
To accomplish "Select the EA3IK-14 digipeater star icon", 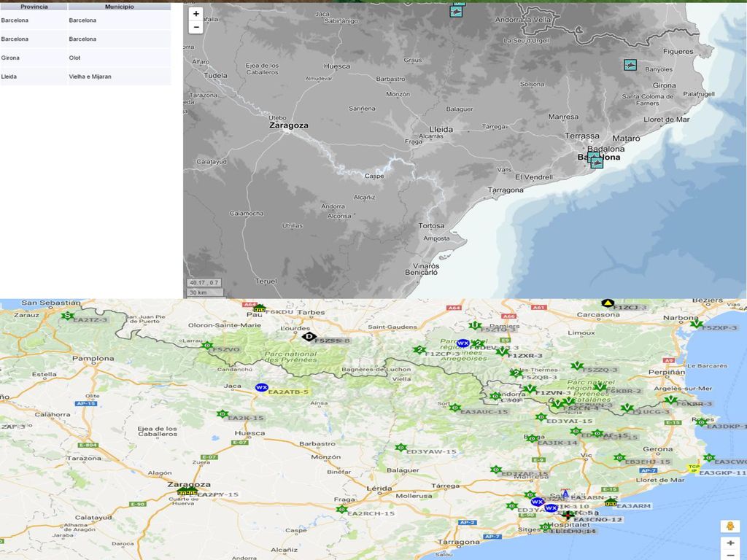I will coord(532,438).
